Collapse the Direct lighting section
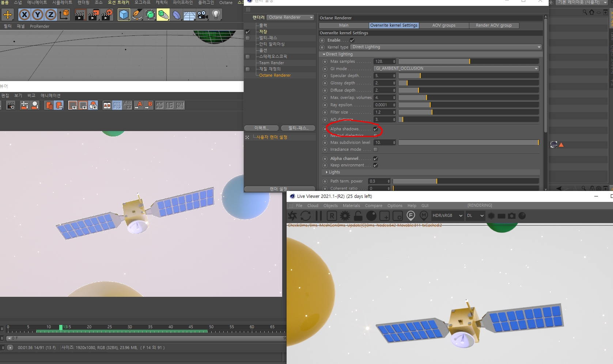Screen dimensions: 613x364 coord(324,54)
